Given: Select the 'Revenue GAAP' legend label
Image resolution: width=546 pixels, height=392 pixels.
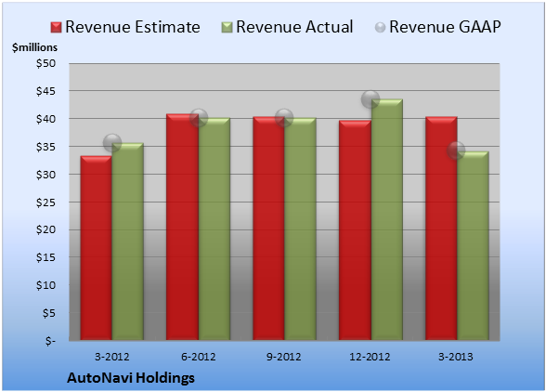Looking at the screenshot, I should click(x=445, y=27).
